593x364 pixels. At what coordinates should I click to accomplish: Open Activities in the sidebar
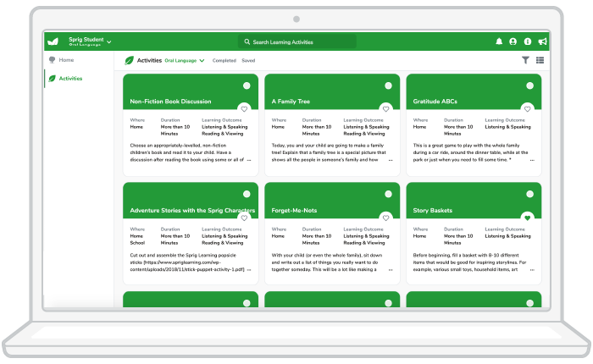[70, 78]
